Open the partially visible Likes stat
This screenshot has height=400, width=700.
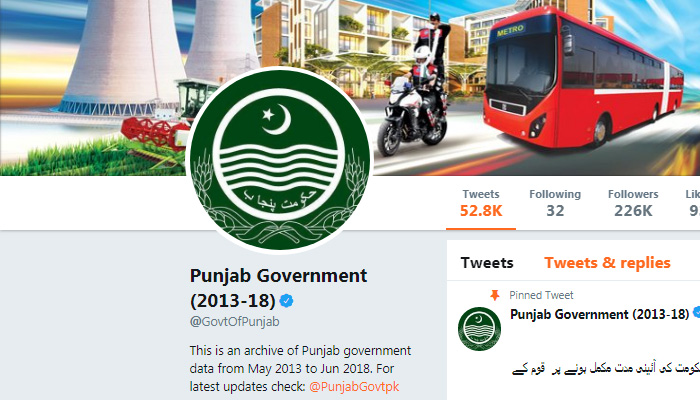(693, 203)
